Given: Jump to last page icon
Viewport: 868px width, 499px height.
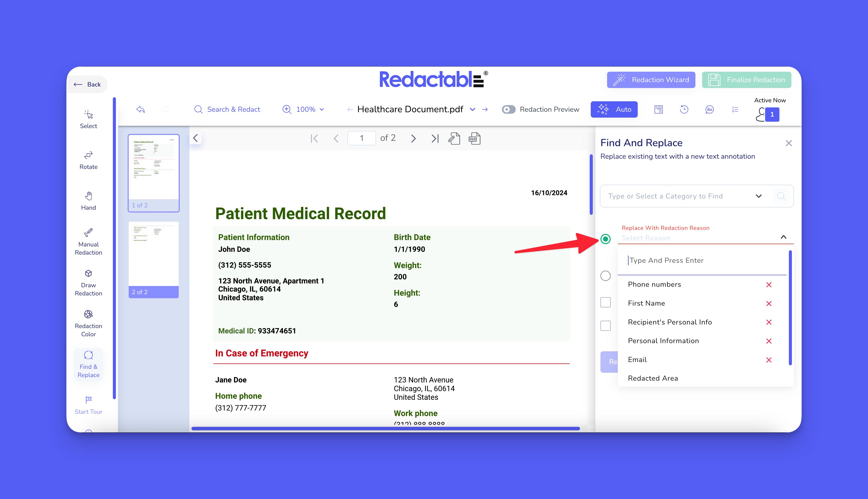Looking at the screenshot, I should (x=435, y=139).
